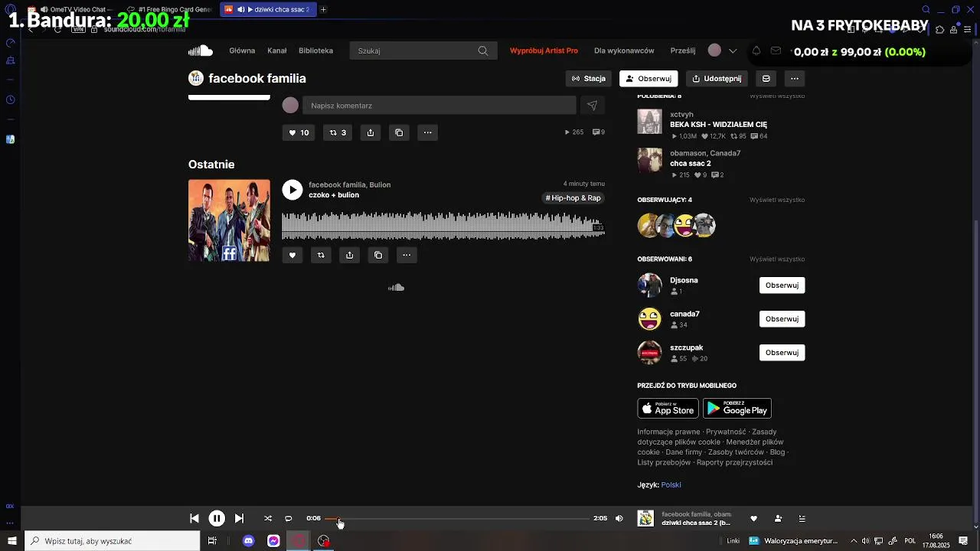Screen dimensions: 980x551
Task: Share the czoko + bulion track
Action: click(x=350, y=255)
